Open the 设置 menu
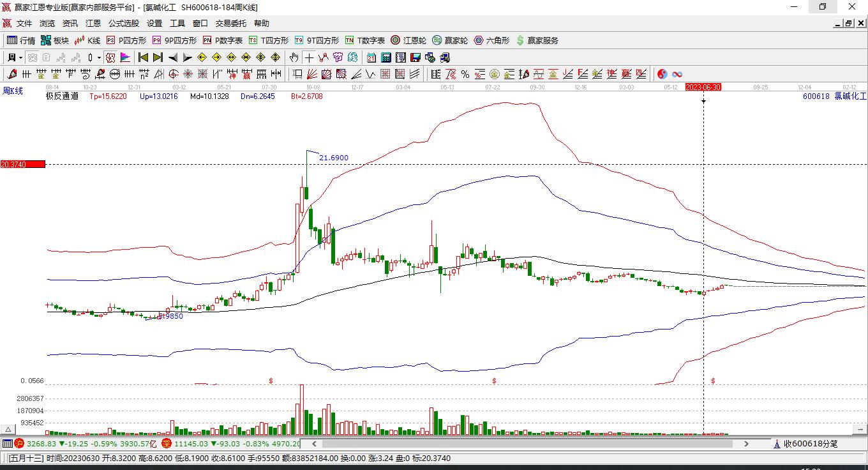 point(154,24)
